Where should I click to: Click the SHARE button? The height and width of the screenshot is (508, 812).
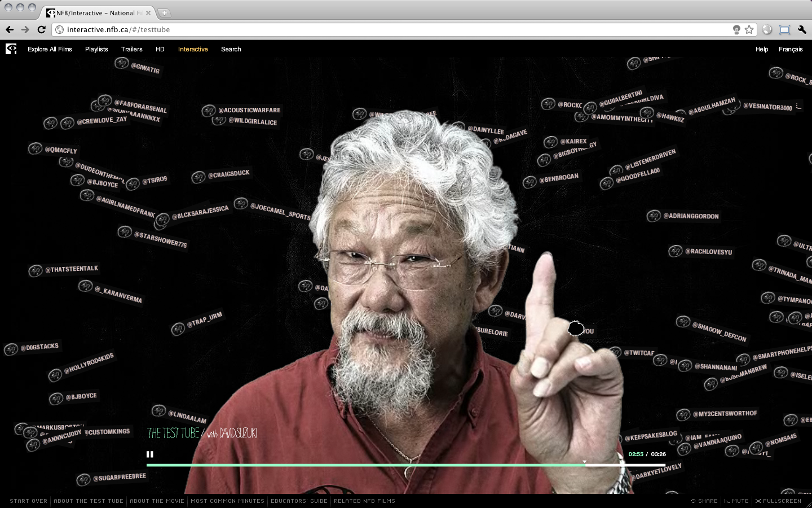(x=704, y=501)
